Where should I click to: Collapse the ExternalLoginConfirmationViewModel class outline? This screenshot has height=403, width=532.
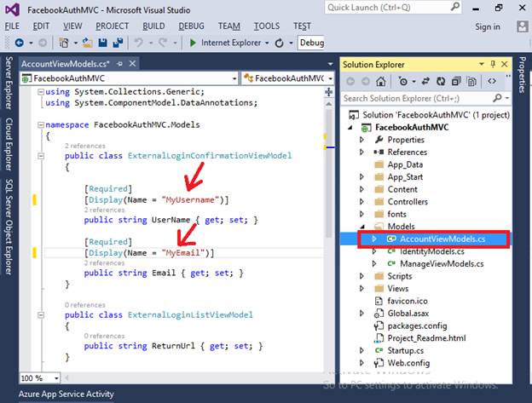pyautogui.click(x=41, y=156)
